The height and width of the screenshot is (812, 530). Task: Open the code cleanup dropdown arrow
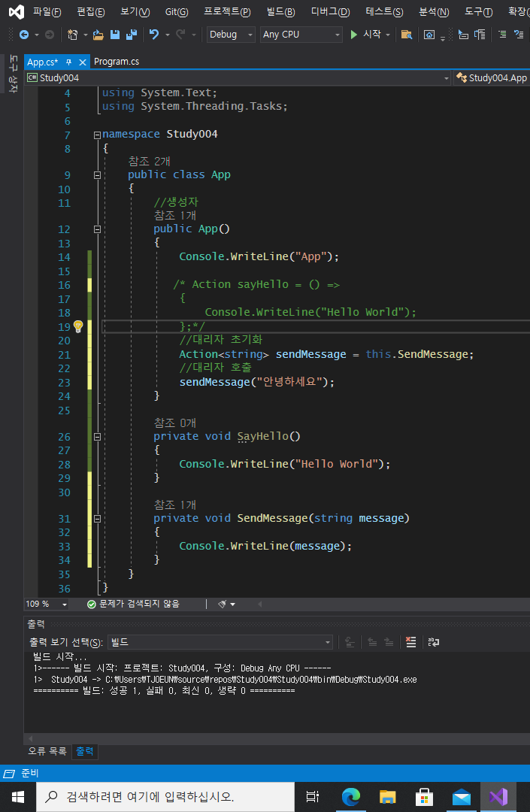(233, 604)
